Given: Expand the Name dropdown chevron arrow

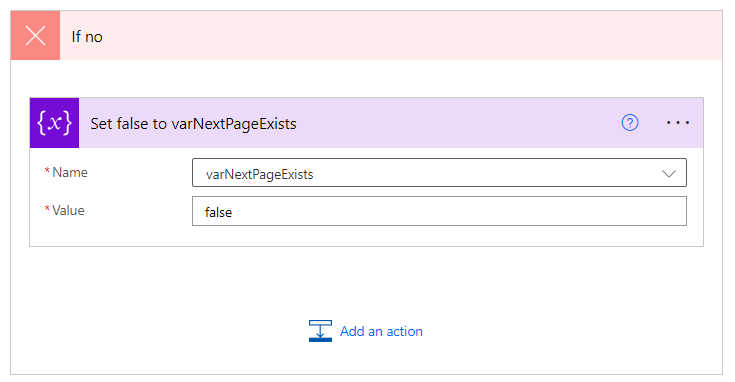Looking at the screenshot, I should [669, 173].
